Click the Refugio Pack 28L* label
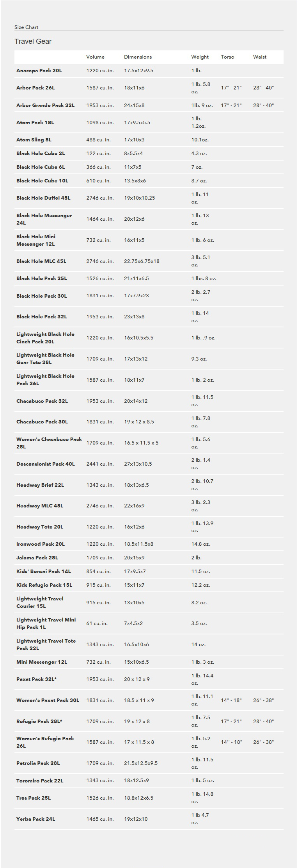The image size is (298, 868). [39, 722]
